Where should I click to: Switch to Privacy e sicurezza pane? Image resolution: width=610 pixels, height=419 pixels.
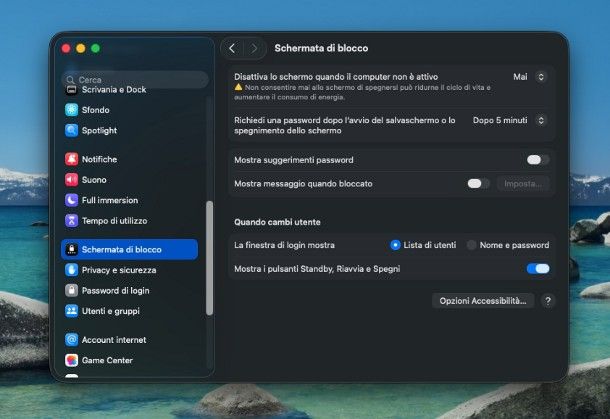coord(129,270)
